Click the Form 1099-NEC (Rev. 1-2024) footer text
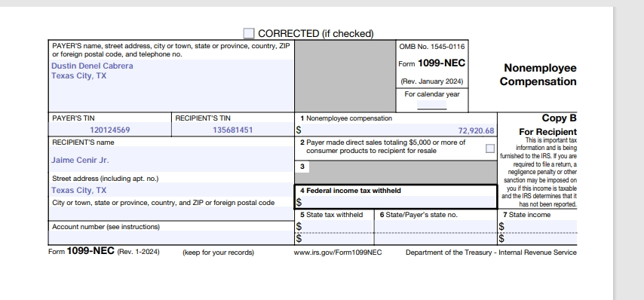This screenshot has width=644, height=300. [104, 251]
